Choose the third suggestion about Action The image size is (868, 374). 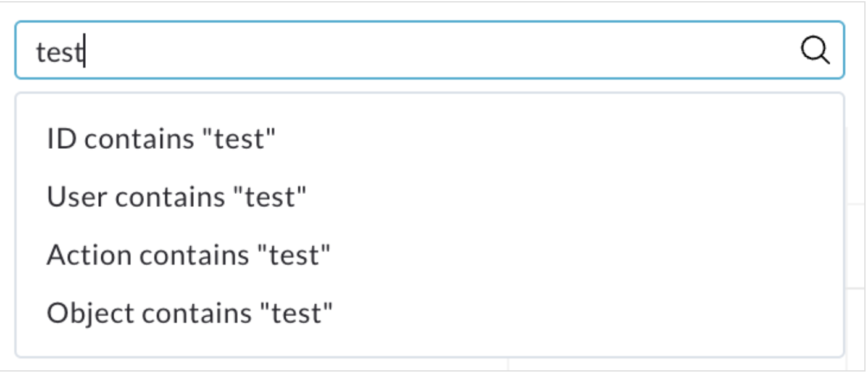(x=429, y=256)
